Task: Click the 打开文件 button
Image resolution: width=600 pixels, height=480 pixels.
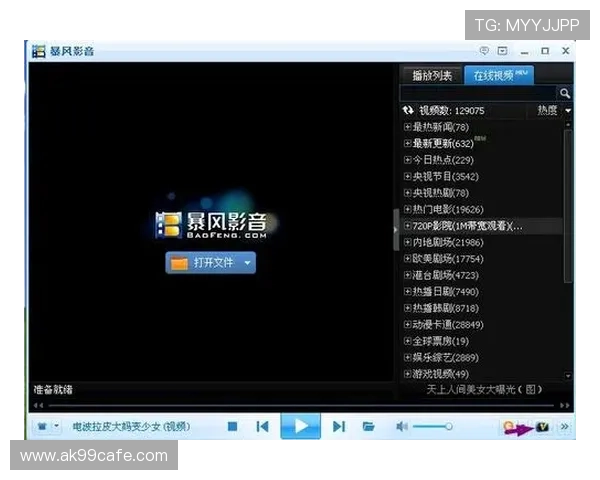Action: (x=210, y=263)
